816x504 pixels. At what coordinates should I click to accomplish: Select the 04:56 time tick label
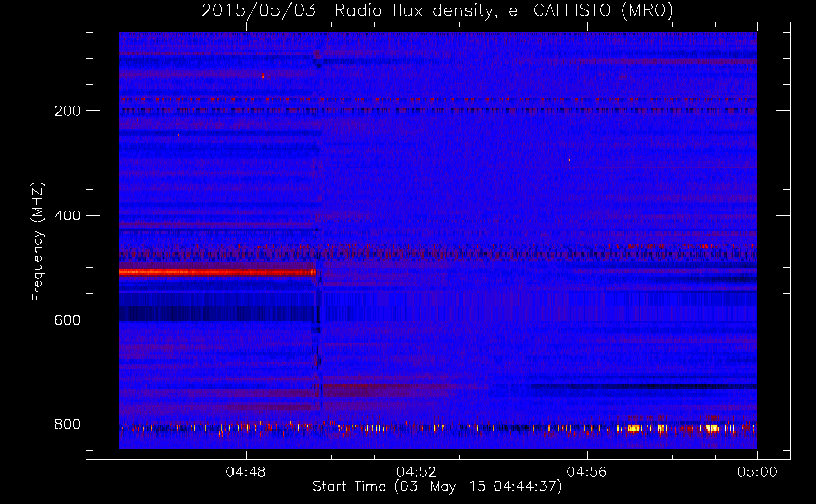[x=587, y=472]
